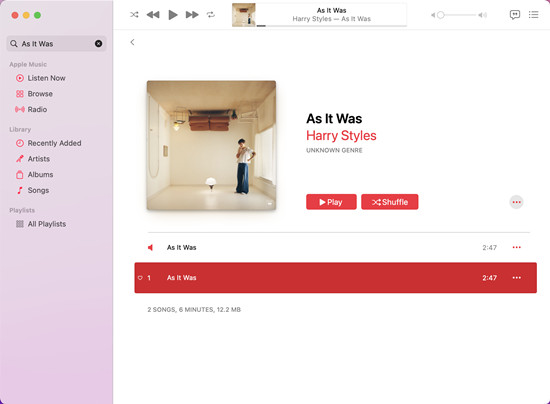Go to Recently Added in Library
550x404 pixels.
pyautogui.click(x=54, y=143)
